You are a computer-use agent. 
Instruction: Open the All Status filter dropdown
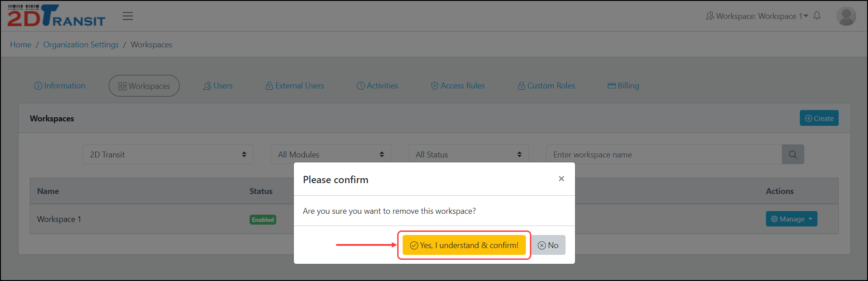tap(469, 155)
